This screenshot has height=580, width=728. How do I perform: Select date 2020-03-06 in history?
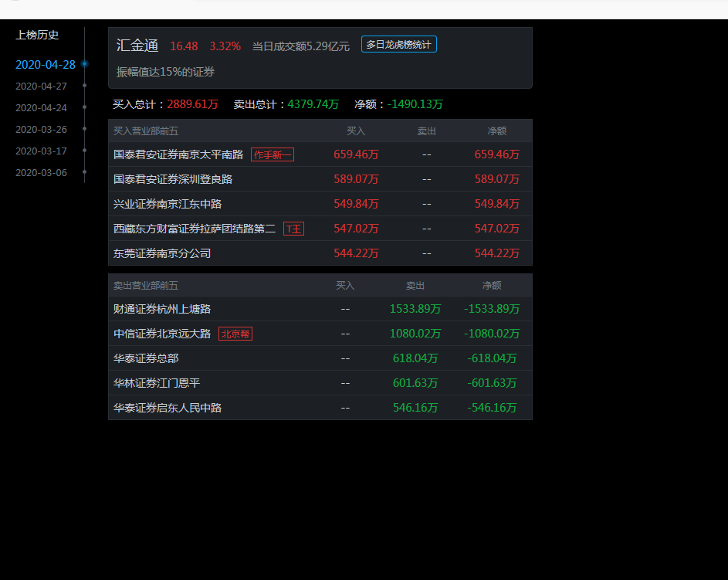[41, 173]
